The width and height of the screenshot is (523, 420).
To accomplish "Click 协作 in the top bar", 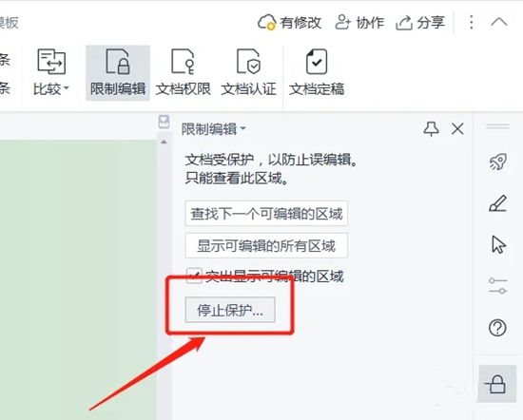I will click(359, 23).
